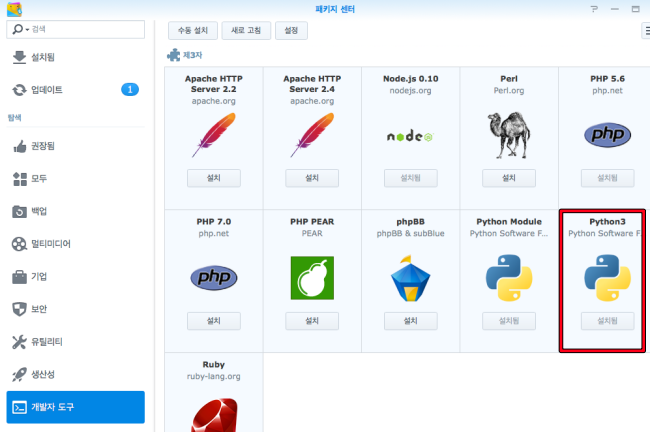Open the All (모두) category
650x432 pixels.
pyautogui.click(x=75, y=179)
